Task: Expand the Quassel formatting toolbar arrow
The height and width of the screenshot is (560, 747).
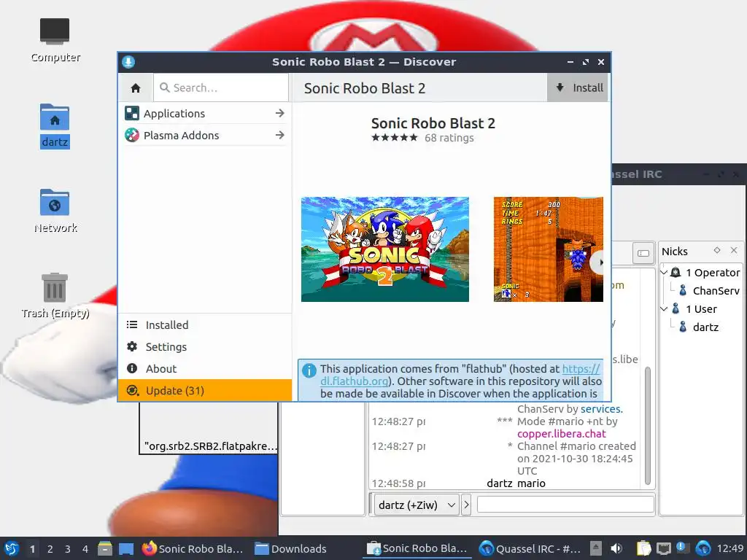Action: click(466, 505)
